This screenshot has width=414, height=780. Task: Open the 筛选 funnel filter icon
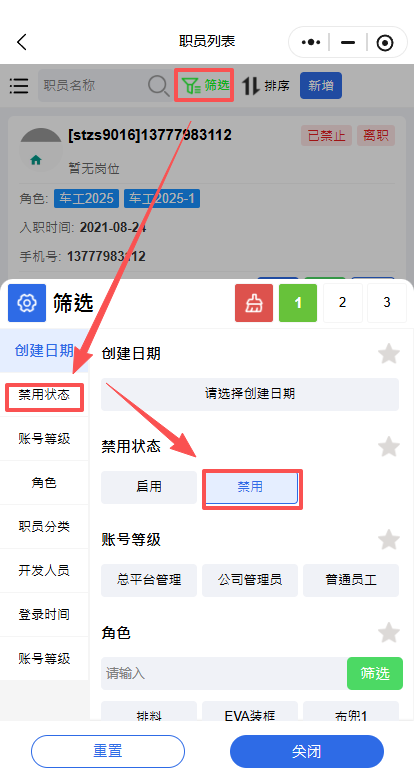pyautogui.click(x=191, y=86)
